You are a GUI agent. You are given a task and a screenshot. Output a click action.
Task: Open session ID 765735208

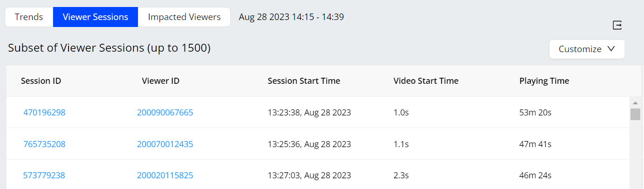[x=44, y=144]
